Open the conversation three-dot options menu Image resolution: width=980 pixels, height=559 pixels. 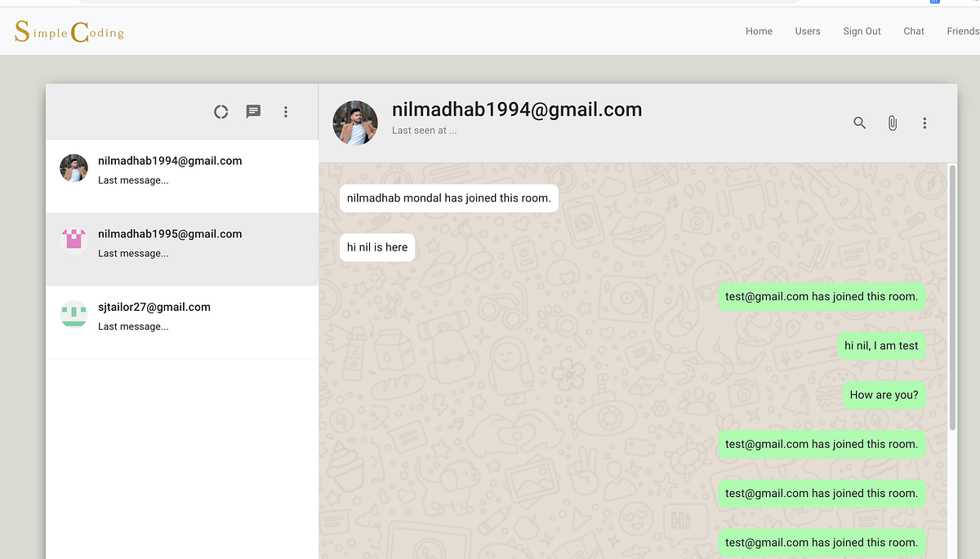[924, 122]
